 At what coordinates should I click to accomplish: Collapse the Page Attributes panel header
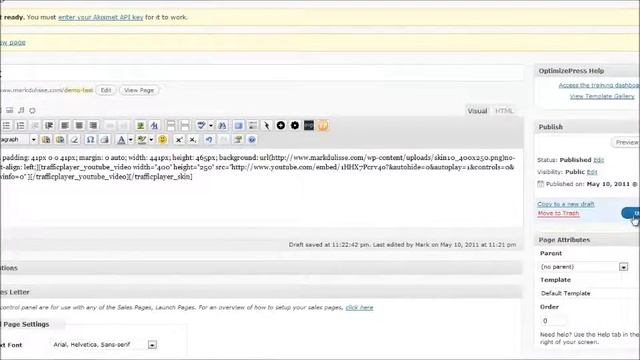click(x=587, y=240)
